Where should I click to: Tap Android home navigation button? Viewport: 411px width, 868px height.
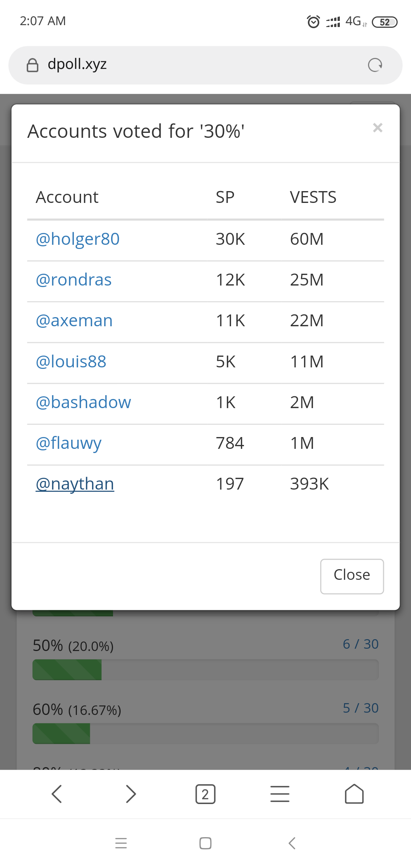point(205,843)
